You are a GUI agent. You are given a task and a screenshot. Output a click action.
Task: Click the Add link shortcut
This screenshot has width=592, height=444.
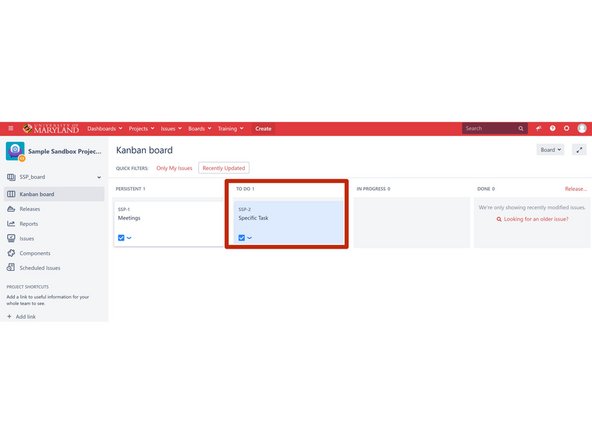22,316
